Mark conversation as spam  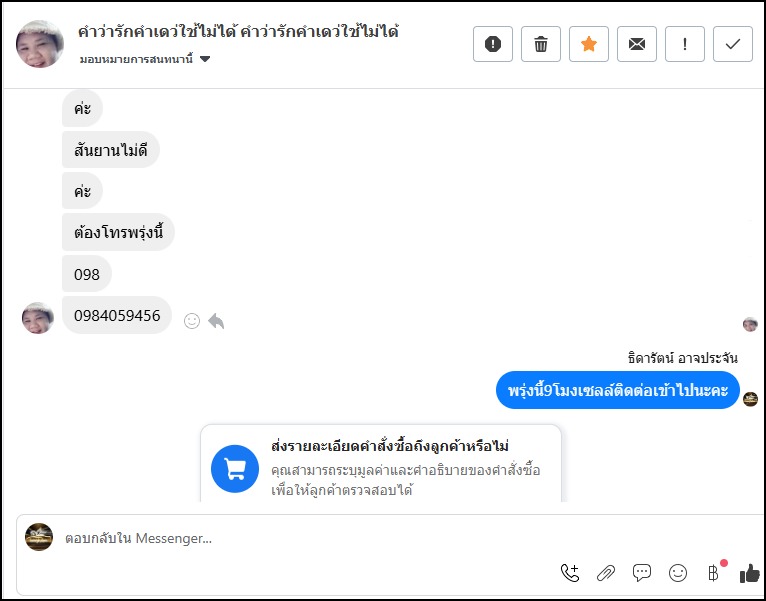(493, 44)
